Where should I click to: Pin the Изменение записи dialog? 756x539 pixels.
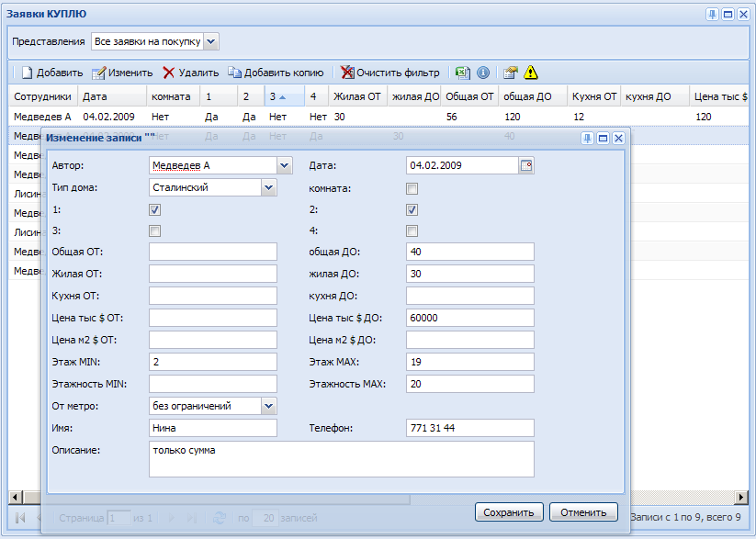[x=587, y=139]
